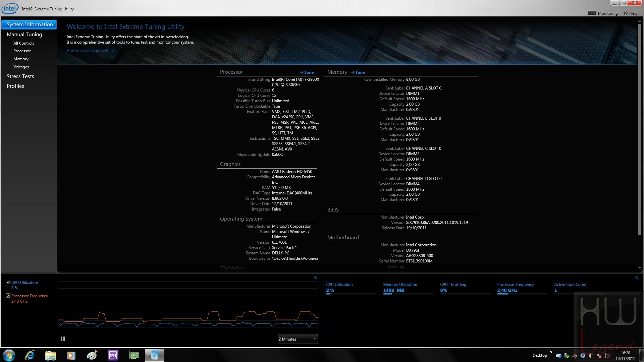Viewport: 644px width, 362px height.
Task: Open Processor tuning page in sidebar
Action: click(22, 51)
